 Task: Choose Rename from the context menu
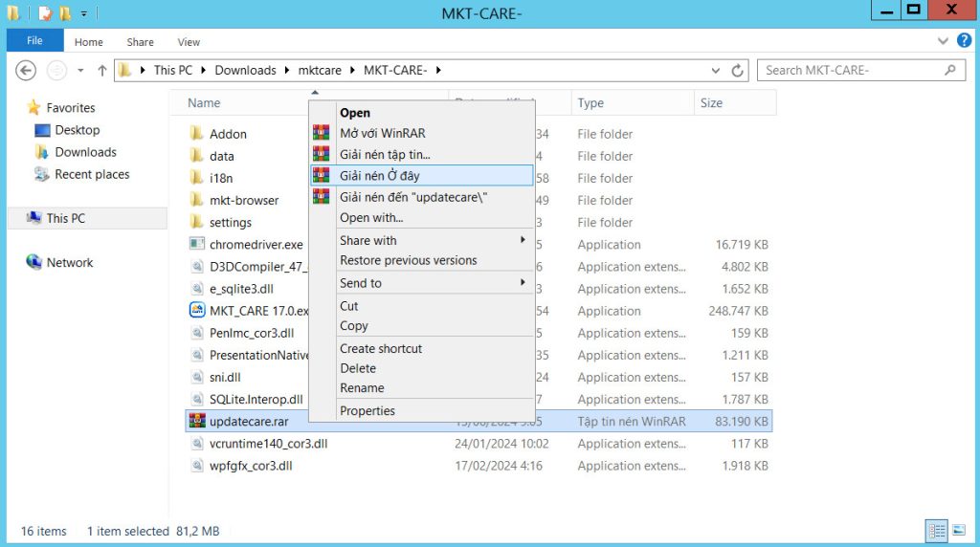362,387
